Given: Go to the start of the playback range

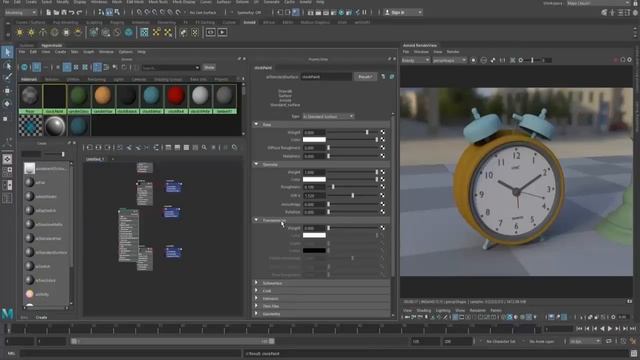Looking at the screenshot, I should [x=580, y=329].
